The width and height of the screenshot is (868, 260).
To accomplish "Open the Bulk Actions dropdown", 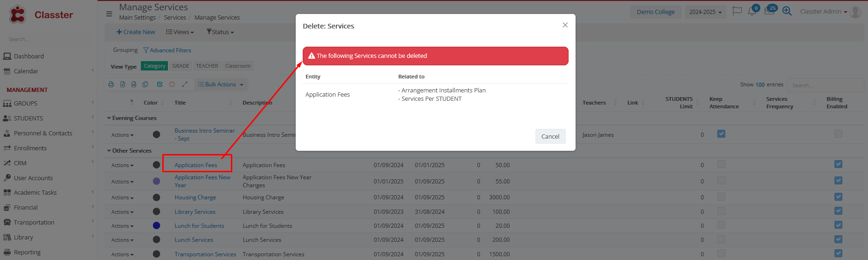I will (x=221, y=84).
